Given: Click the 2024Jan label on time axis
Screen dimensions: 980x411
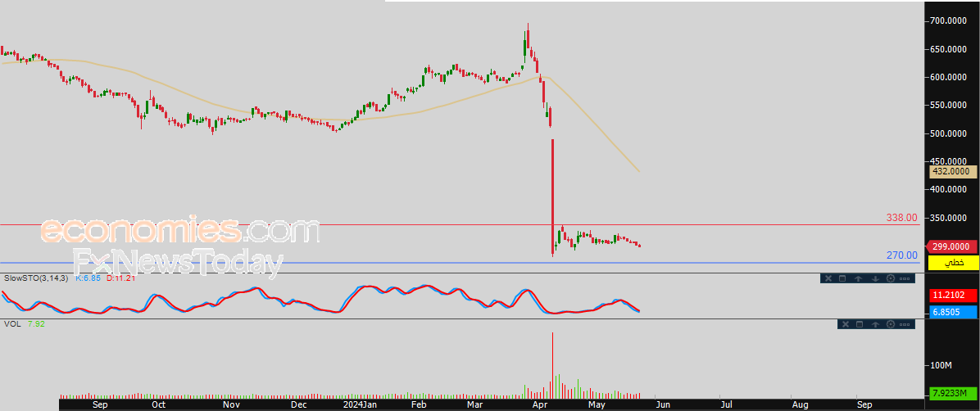Looking at the screenshot, I should click(360, 404).
